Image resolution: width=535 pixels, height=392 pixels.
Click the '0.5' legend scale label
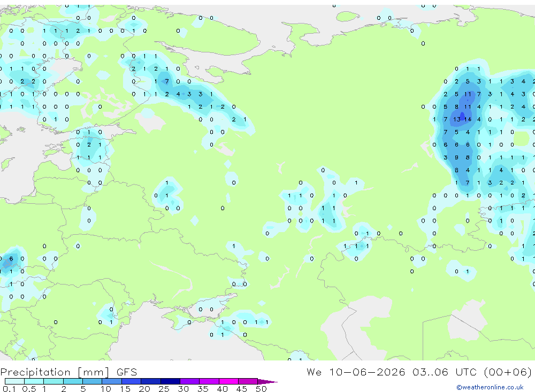click(29, 389)
